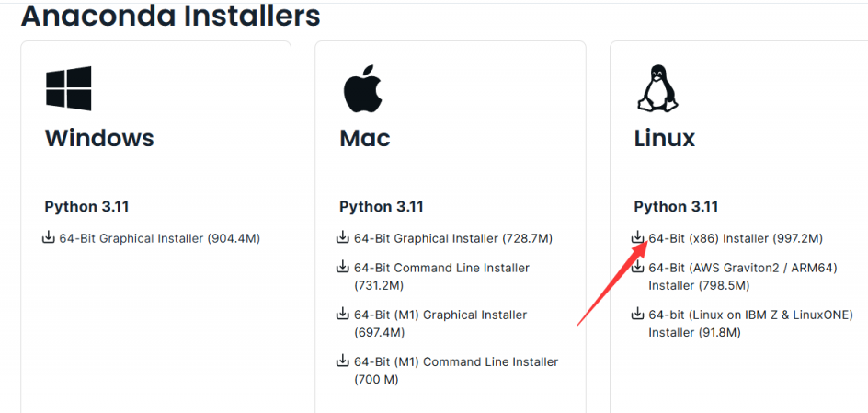The width and height of the screenshot is (868, 413).
Task: Open the Linux on IBM Z & LinuxONE link
Action: click(x=750, y=315)
